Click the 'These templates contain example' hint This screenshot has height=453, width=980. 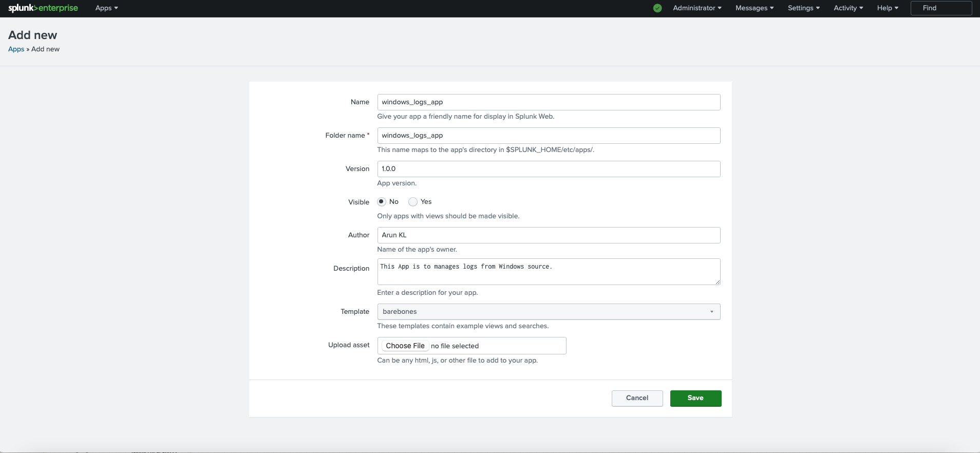(x=463, y=326)
